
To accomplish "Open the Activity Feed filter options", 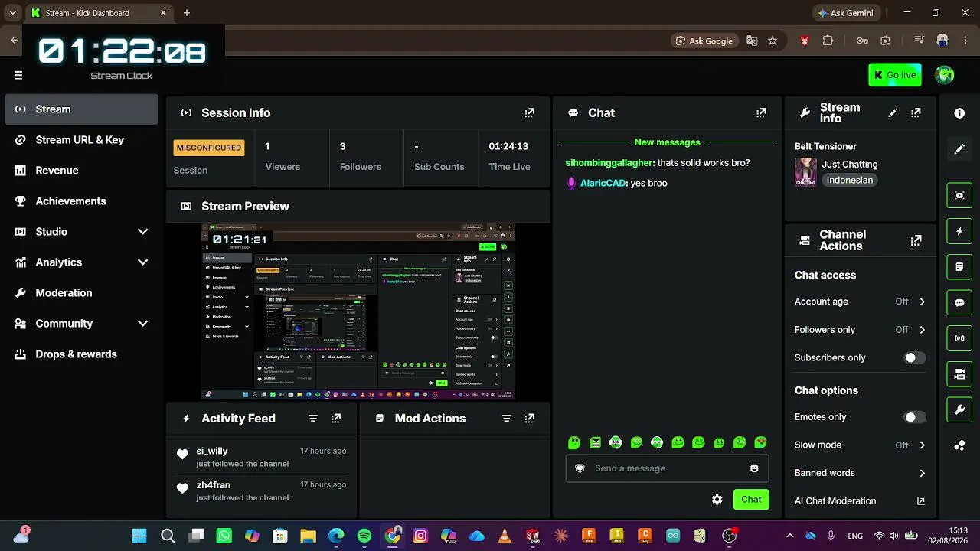I will [313, 419].
